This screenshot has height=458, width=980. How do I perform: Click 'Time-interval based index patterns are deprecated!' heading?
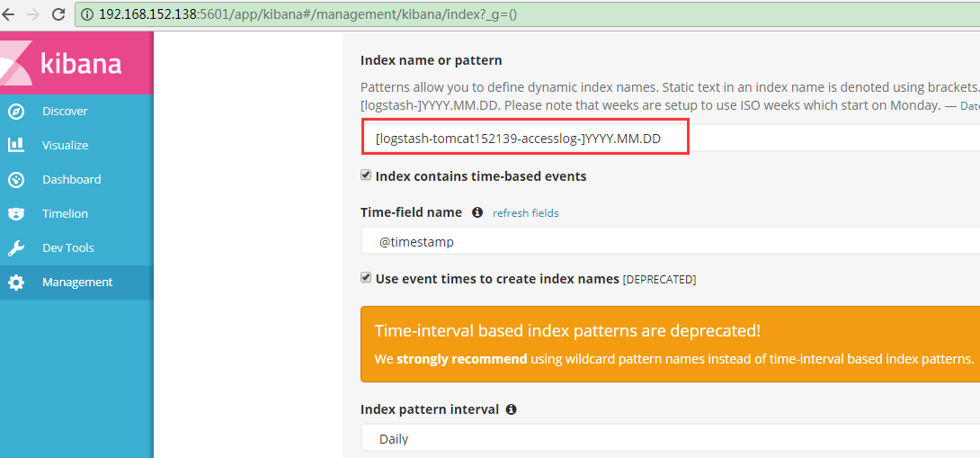[567, 331]
